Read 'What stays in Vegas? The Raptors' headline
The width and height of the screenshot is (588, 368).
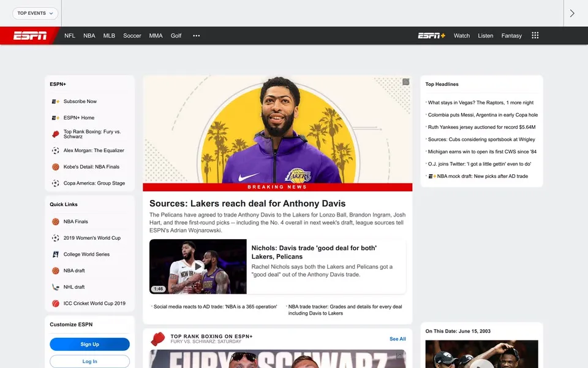coord(481,102)
